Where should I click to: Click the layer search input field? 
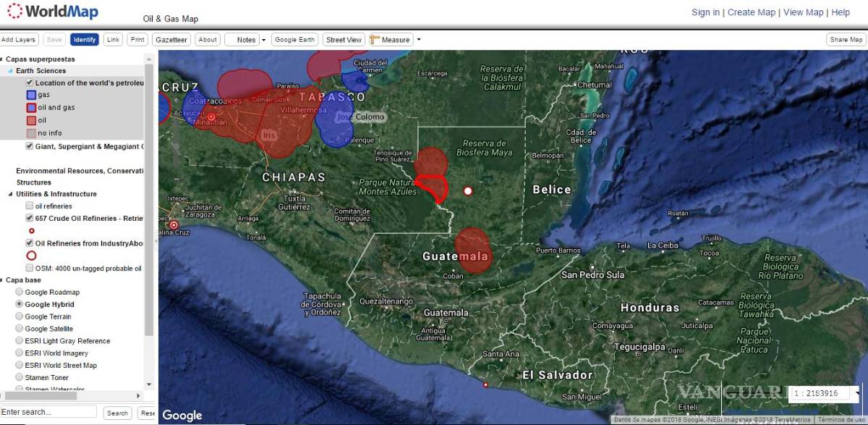click(47, 411)
